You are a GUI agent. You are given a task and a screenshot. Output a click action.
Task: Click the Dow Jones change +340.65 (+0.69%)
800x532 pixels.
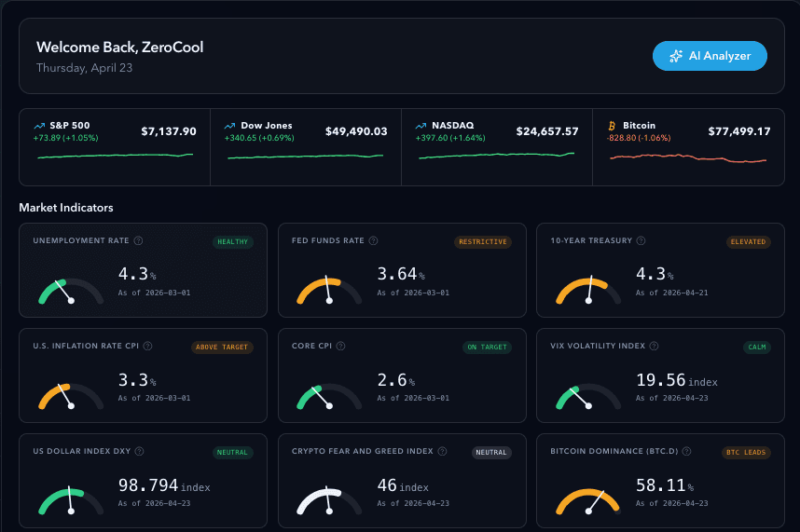[259, 138]
